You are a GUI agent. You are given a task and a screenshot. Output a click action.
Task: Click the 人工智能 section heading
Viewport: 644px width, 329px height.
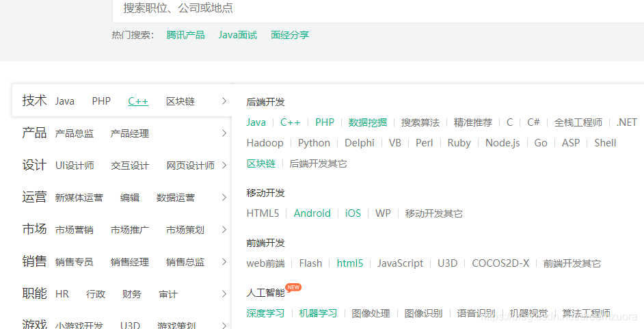pyautogui.click(x=266, y=293)
